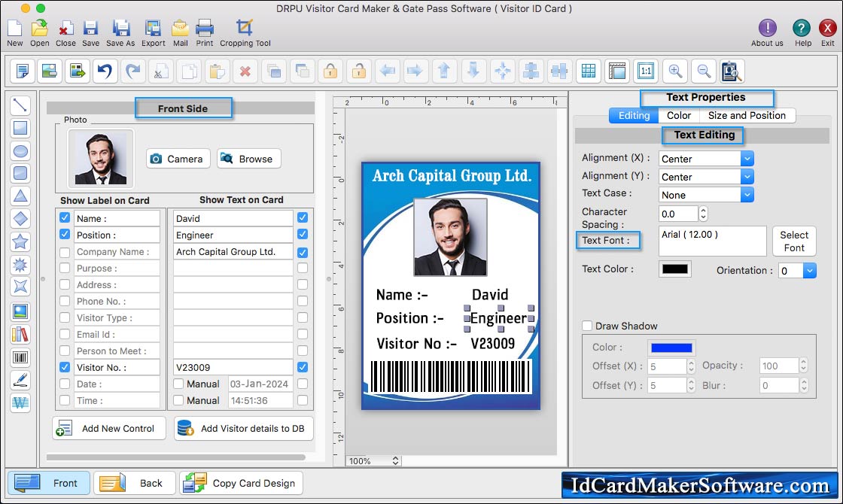This screenshot has width=843, height=504.
Task: Click the V23009 visitor number field
Action: tap(233, 367)
